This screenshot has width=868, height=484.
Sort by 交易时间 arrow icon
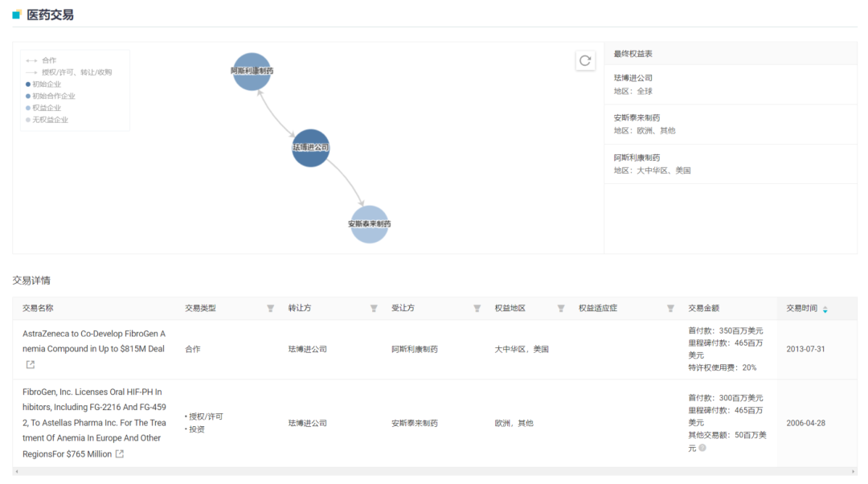pyautogui.click(x=825, y=310)
